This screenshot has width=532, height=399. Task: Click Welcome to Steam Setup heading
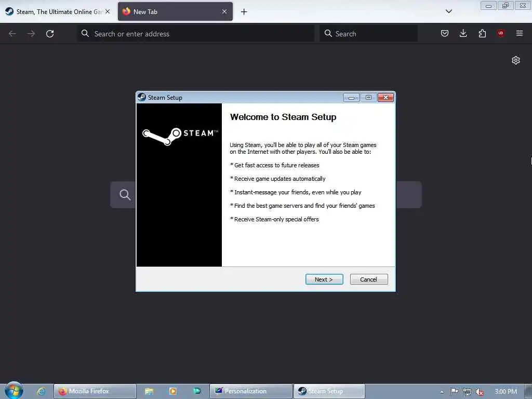click(283, 117)
